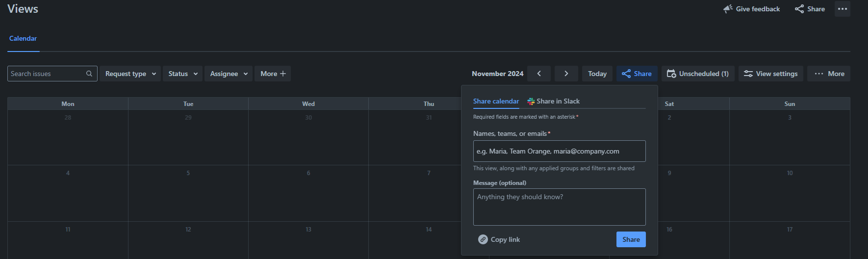868x259 pixels.
Task: Click day 17 Sunday cell
Action: coord(790,240)
